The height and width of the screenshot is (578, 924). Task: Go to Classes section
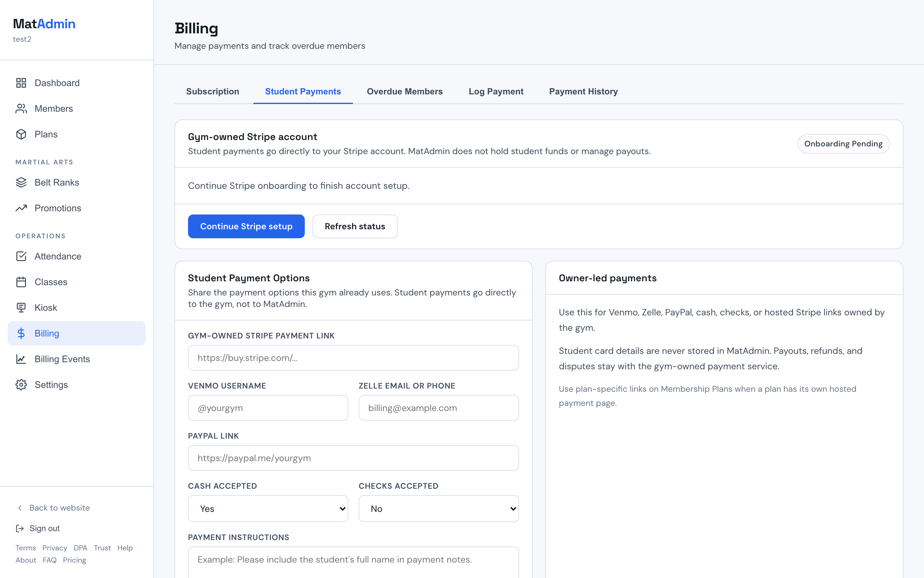click(76, 282)
